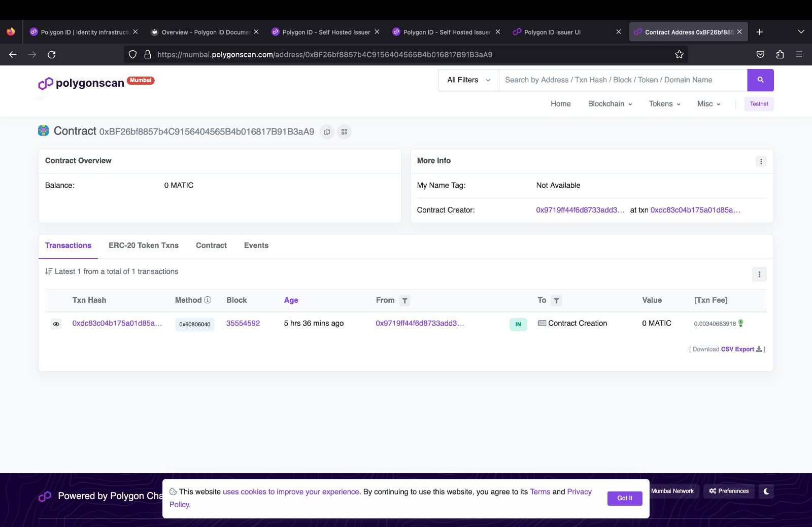Image resolution: width=812 pixels, height=527 pixels.
Task: Open creation txn link in More Info
Action: [x=695, y=210]
